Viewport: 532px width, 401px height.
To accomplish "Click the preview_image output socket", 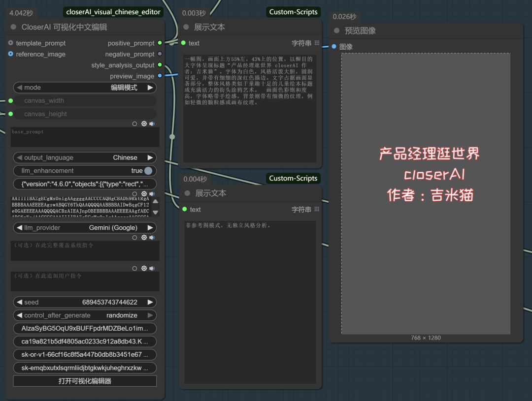I will [x=160, y=76].
